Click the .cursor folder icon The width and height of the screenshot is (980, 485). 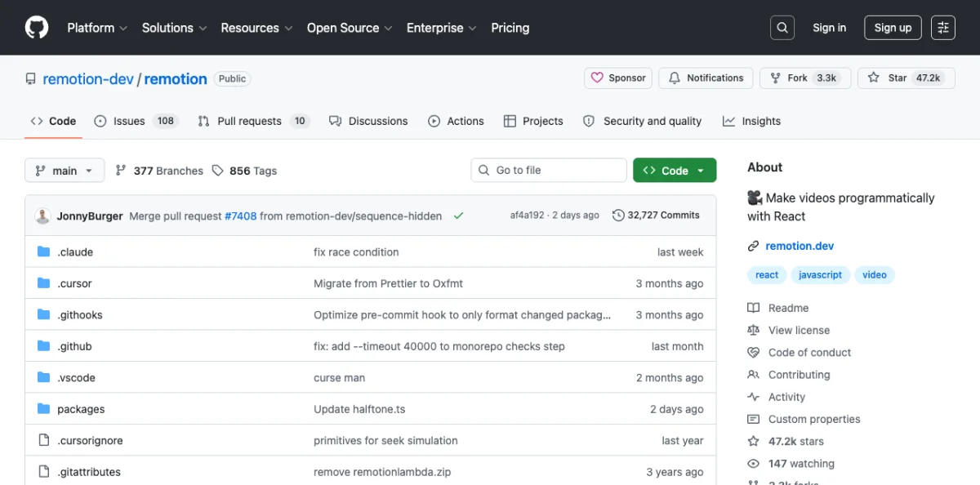pyautogui.click(x=44, y=283)
